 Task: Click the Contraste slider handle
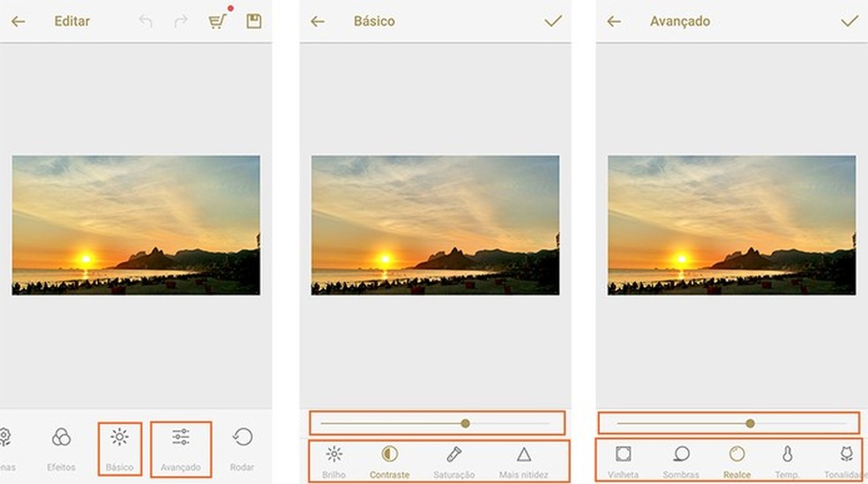point(466,423)
